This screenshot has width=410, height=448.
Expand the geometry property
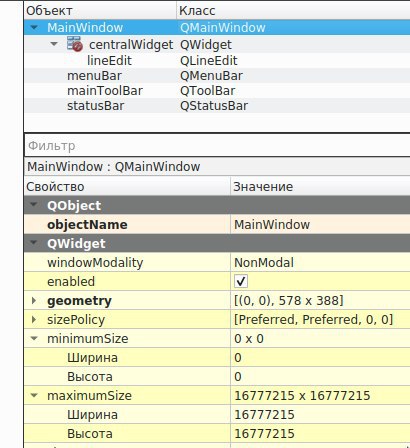tap(34, 300)
